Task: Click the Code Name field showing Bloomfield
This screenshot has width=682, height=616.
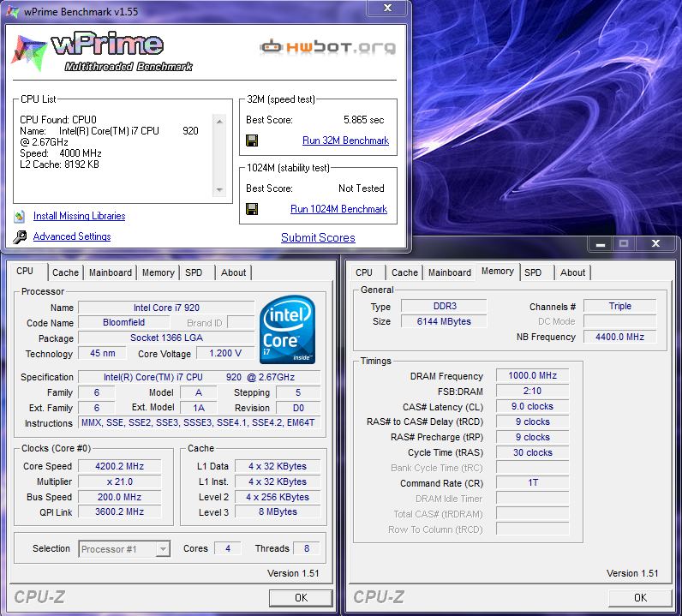Action: [x=124, y=322]
